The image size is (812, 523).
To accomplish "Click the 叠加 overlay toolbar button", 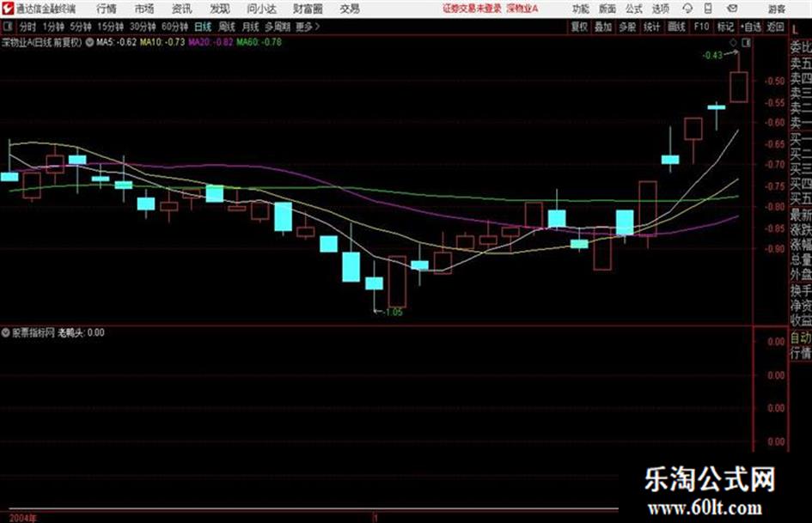I will pyautogui.click(x=603, y=27).
